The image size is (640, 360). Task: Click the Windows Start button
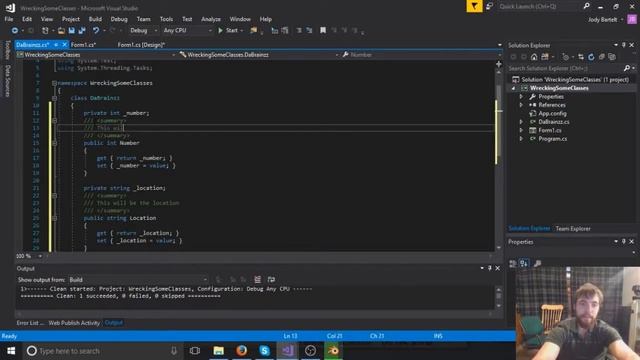coord(11,351)
